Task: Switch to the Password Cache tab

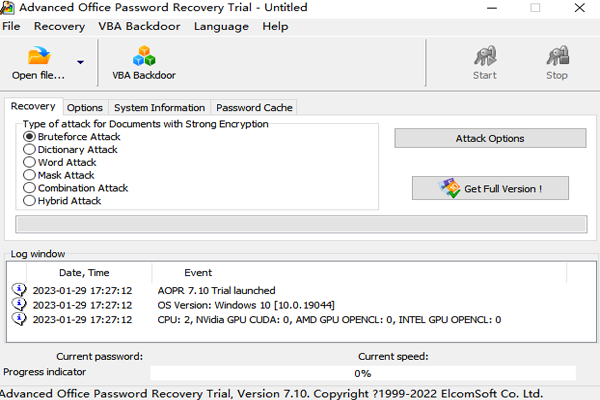Action: (254, 108)
